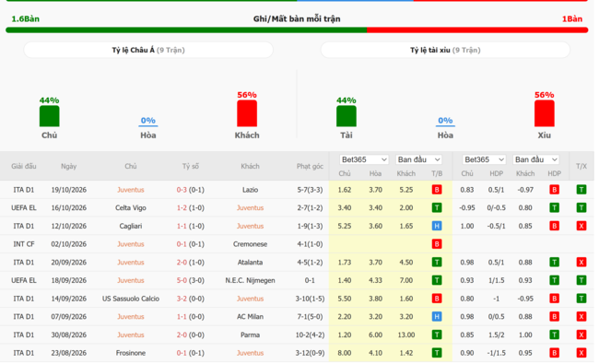
Task: Open Cagliari team link
Action: 131,226
